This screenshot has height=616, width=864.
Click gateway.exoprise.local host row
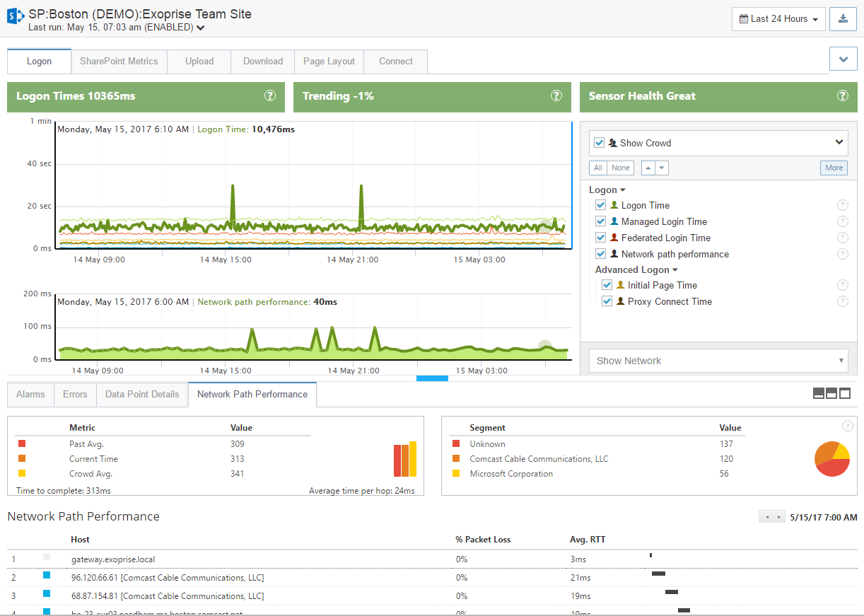(432, 559)
